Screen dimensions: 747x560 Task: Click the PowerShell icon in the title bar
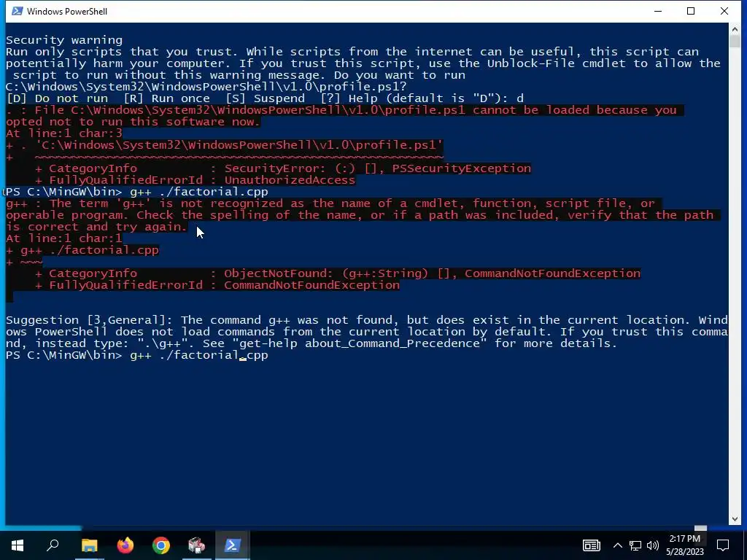(17, 11)
